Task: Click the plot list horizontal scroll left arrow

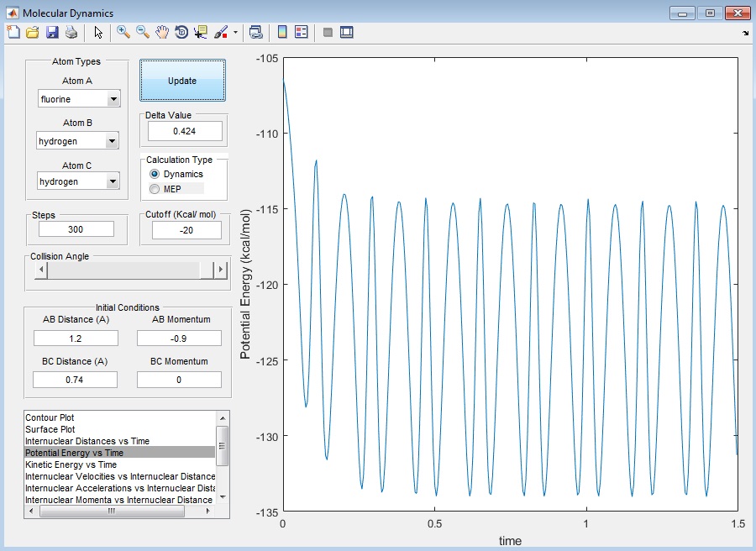Action: coord(31,511)
